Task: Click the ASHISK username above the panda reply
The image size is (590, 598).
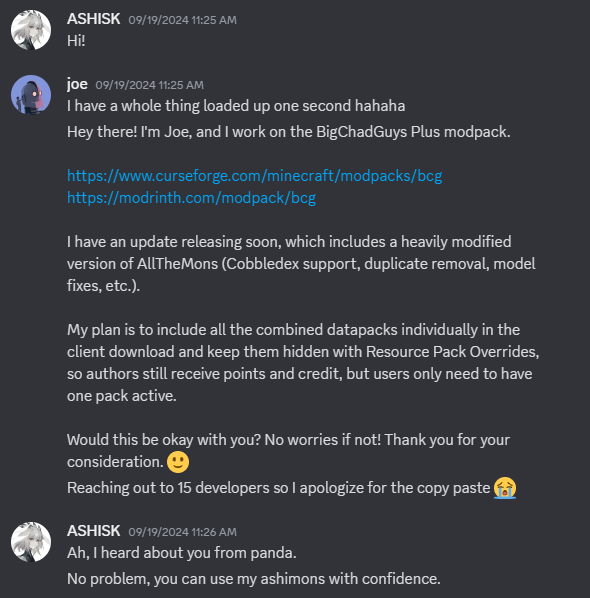Action: (93, 531)
